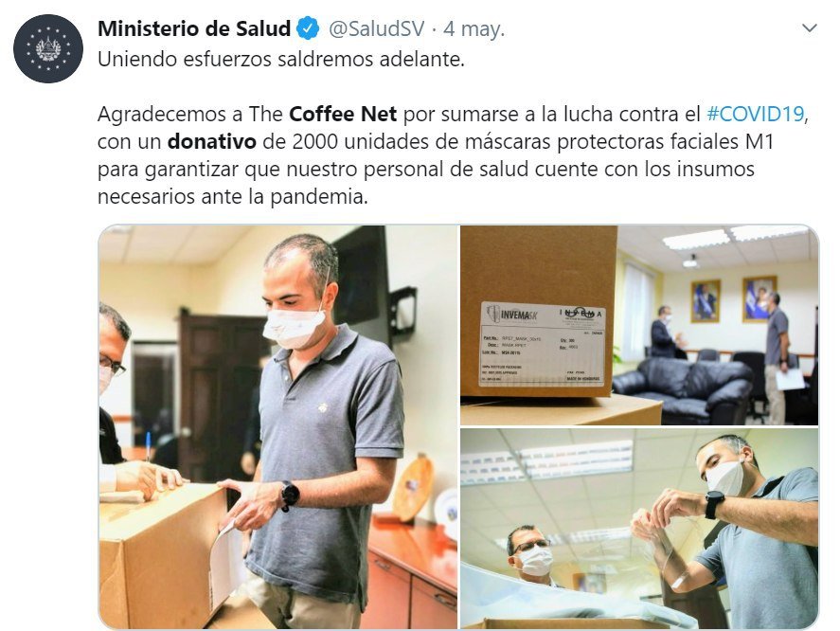Image resolution: width=840 pixels, height=631 pixels.
Task: Open the Ministerio de Salud display name
Action: [194, 28]
